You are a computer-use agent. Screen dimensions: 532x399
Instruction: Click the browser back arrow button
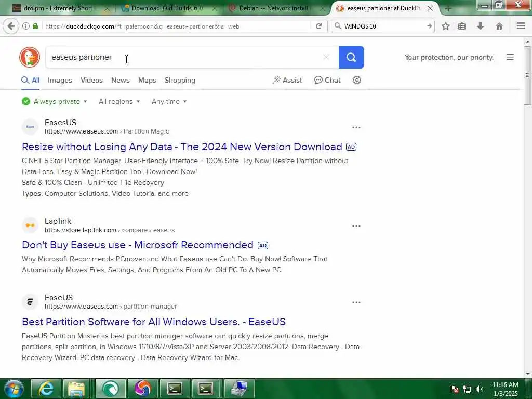tap(11, 26)
